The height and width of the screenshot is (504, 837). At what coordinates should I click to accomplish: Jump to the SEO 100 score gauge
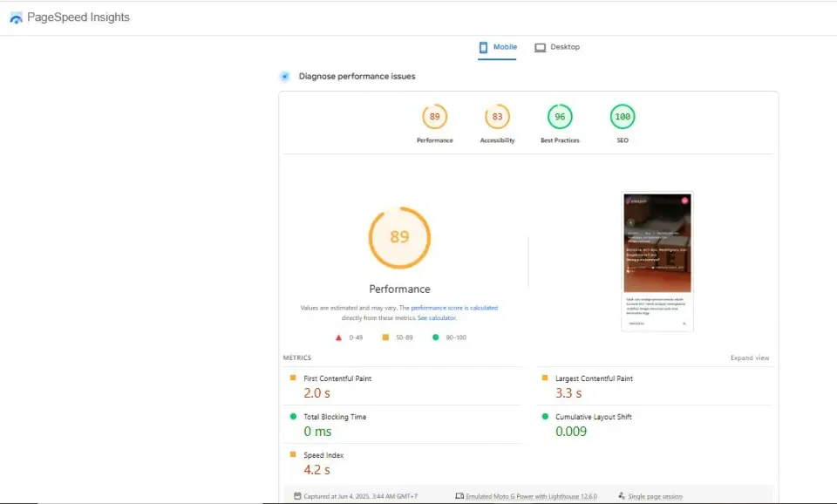(623, 116)
